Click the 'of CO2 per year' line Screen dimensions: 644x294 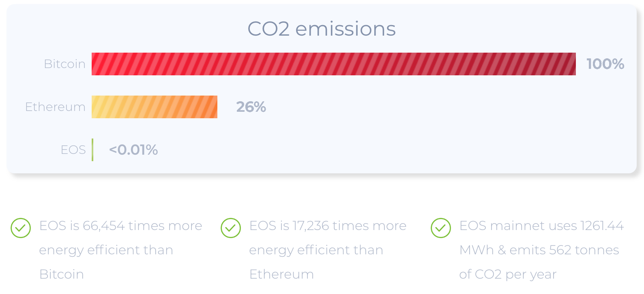coord(508,274)
